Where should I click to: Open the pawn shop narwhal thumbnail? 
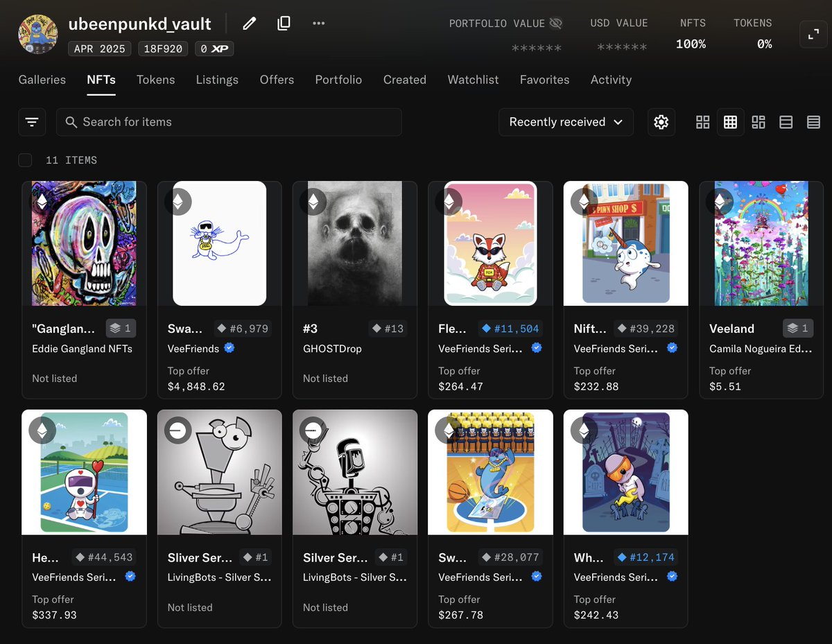pos(626,243)
